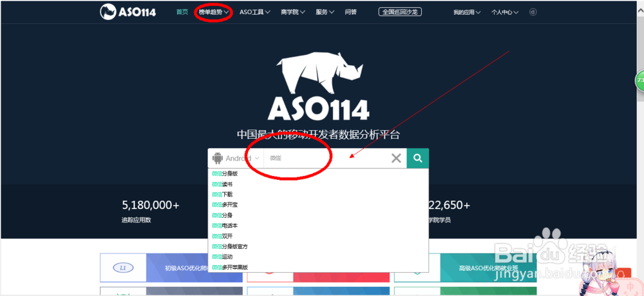Click the green magnifier search button
The image size is (644, 296).
pyautogui.click(x=418, y=158)
